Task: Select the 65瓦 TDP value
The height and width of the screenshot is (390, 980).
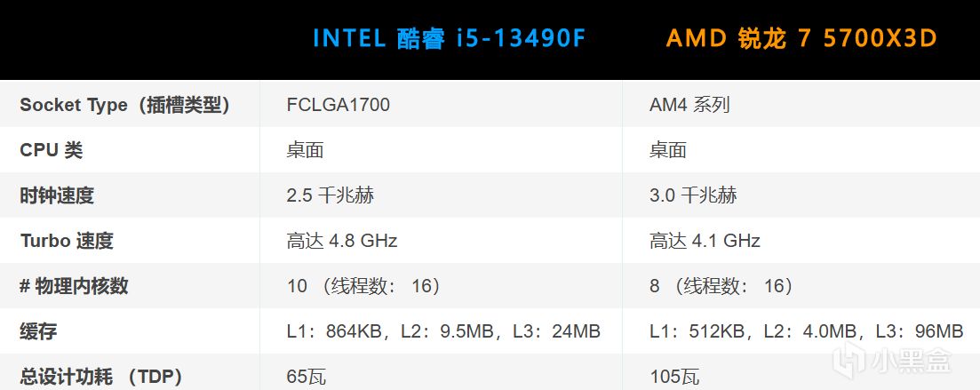Action: tap(307, 377)
